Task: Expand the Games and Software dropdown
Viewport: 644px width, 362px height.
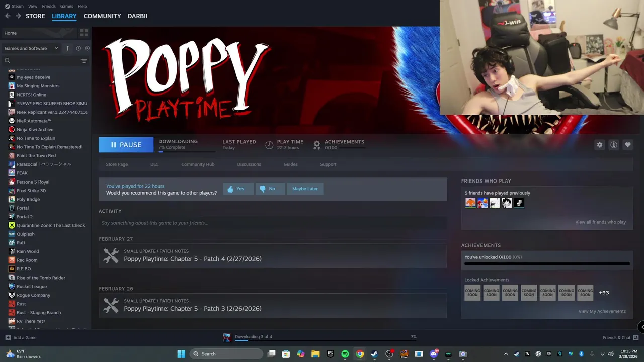Action: pos(31,48)
